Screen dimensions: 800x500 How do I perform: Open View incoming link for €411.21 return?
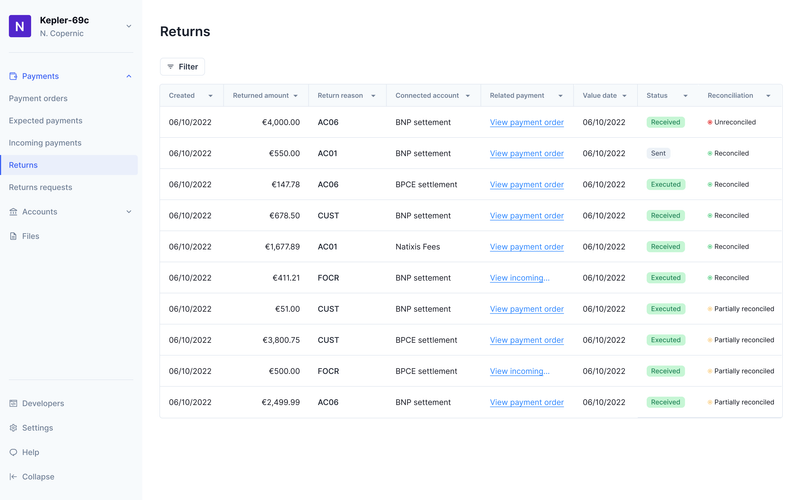519,278
